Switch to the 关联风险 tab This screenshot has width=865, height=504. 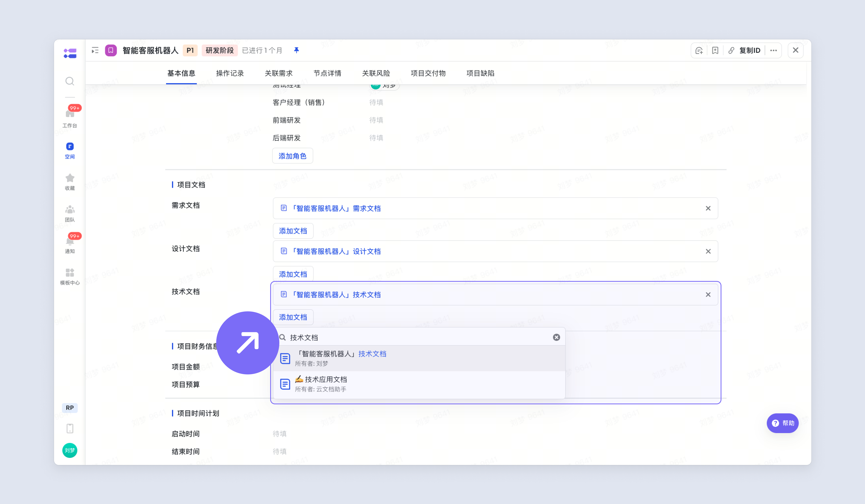[376, 73]
